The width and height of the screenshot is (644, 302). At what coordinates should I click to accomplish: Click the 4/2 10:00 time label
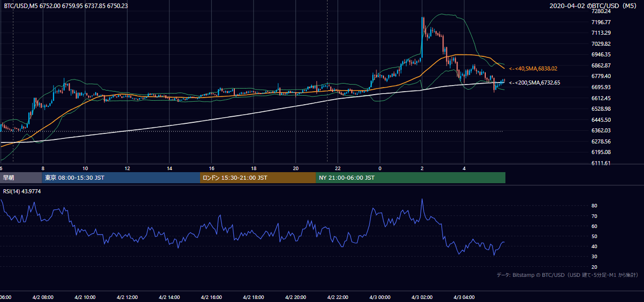click(x=85, y=297)
